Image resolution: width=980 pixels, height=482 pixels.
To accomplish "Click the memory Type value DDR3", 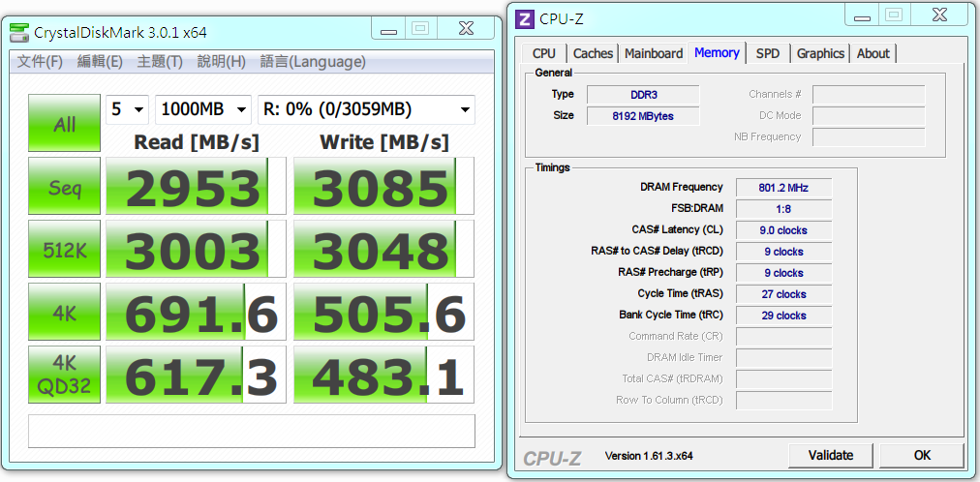I will pyautogui.click(x=643, y=94).
